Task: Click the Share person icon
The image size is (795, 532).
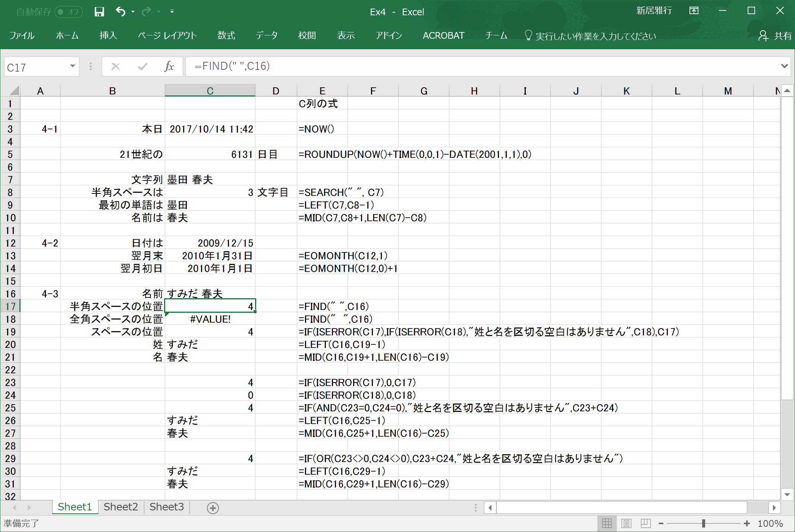Action: [763, 36]
